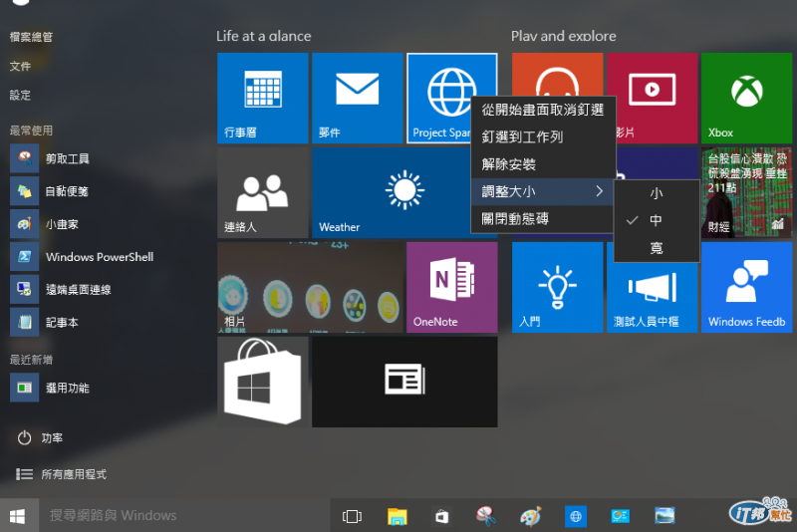Open the Windows Feedback tile
Screen dimensions: 797x532
click(x=746, y=287)
